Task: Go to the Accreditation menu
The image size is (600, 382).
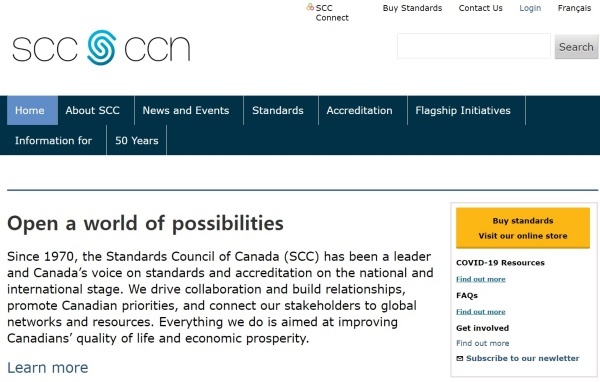Action: point(360,110)
